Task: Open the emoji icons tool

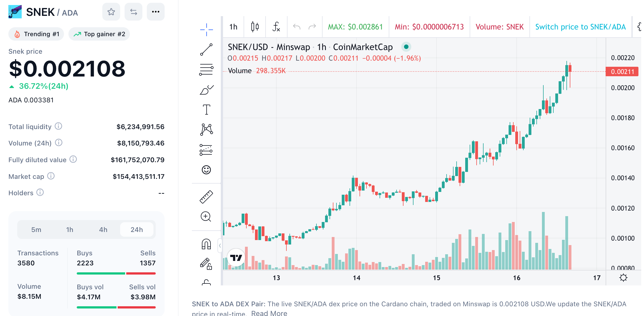Action: (x=206, y=170)
